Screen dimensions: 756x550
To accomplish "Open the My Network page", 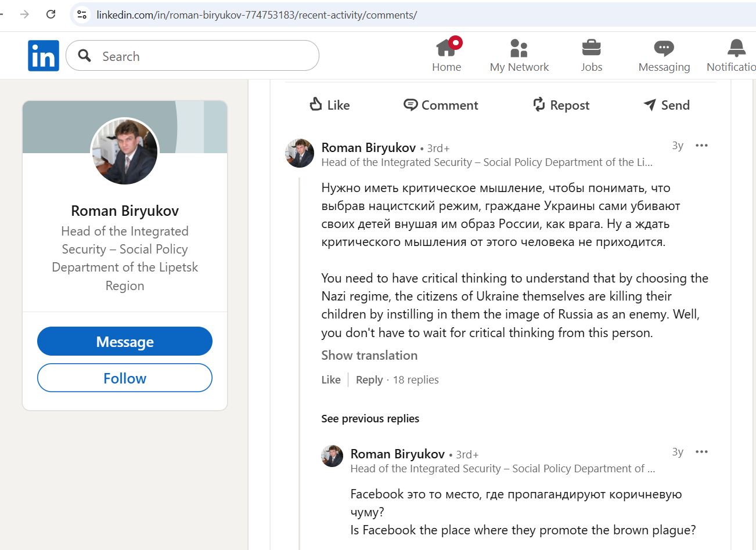I will pos(519,55).
